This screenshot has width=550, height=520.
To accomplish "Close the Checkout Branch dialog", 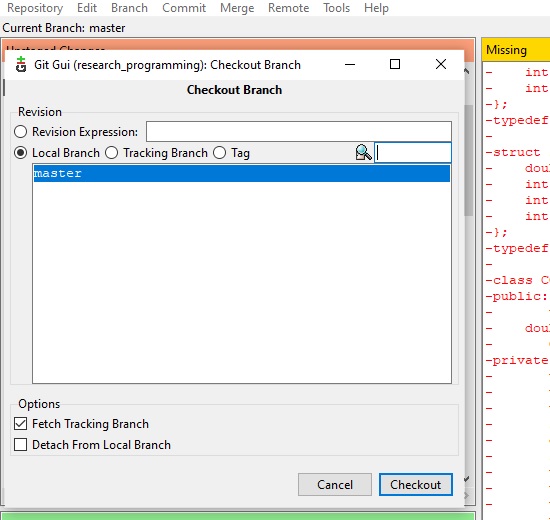I will (441, 64).
